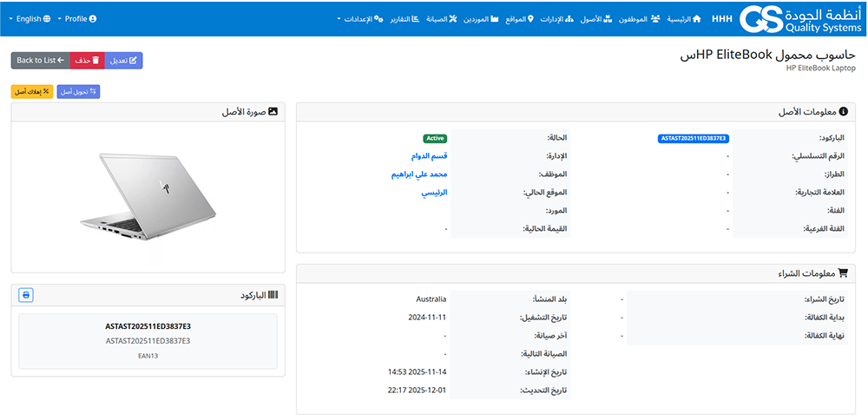The image size is (868, 420).
Task: Click the yellow dispose asset (إهلاك أصل) button
Action: pyautogui.click(x=32, y=91)
